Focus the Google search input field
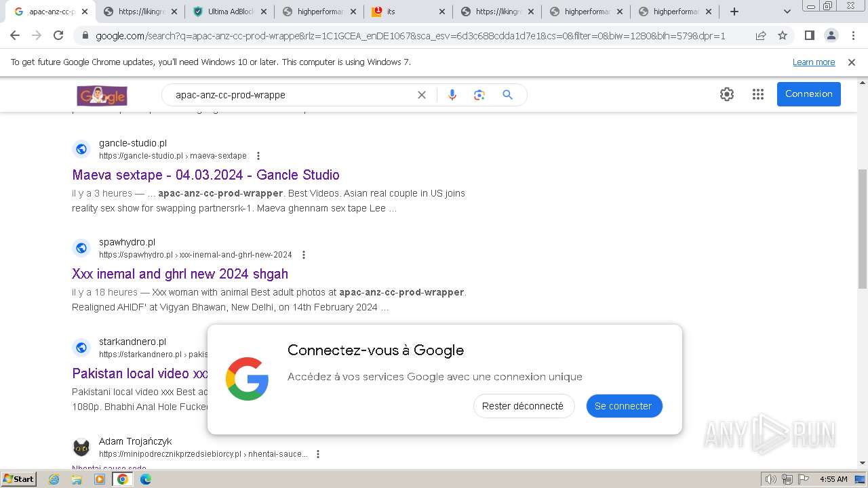This screenshot has height=488, width=868. (292, 95)
